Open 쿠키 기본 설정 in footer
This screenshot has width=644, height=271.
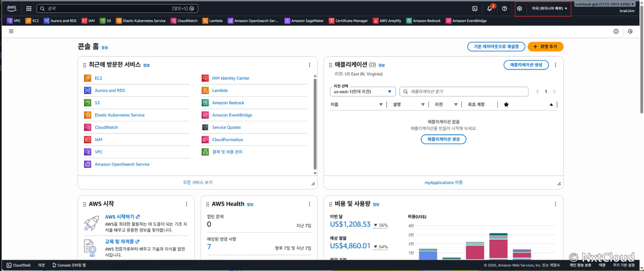624,265
